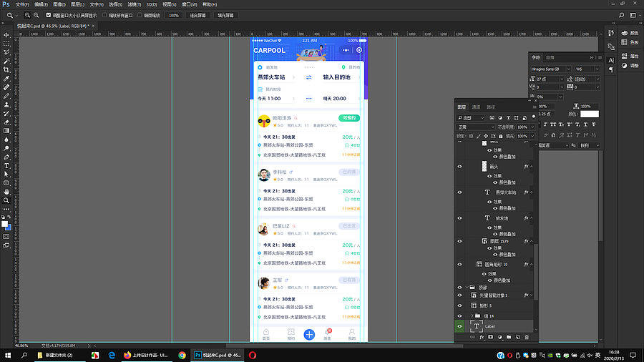The image size is (644, 362).
Task: Create new adjustment layer from Layers footer
Action: pos(500,338)
